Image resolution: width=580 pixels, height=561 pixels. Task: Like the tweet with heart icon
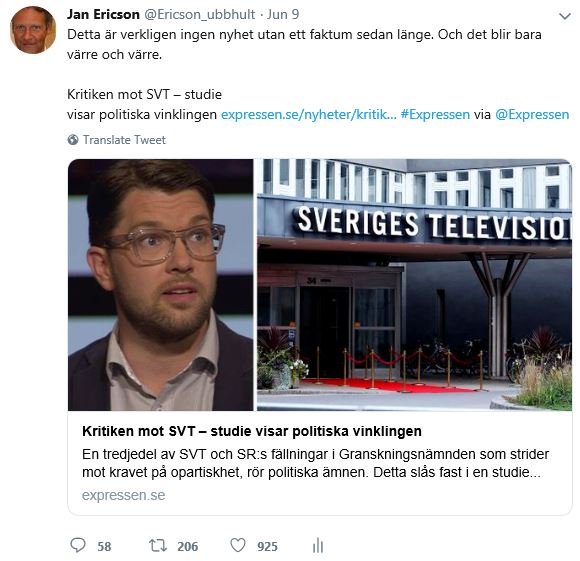click(238, 545)
